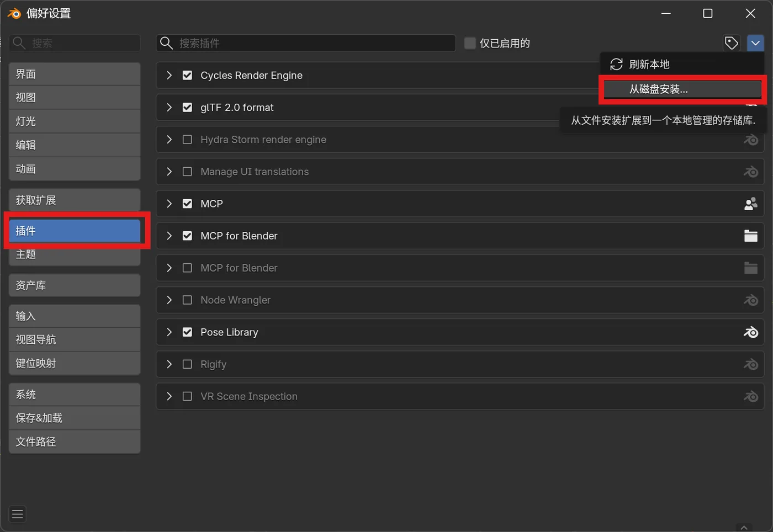The height and width of the screenshot is (532, 773).
Task: Click the "Cycles Render Engine" add-on name
Action: (x=251, y=75)
